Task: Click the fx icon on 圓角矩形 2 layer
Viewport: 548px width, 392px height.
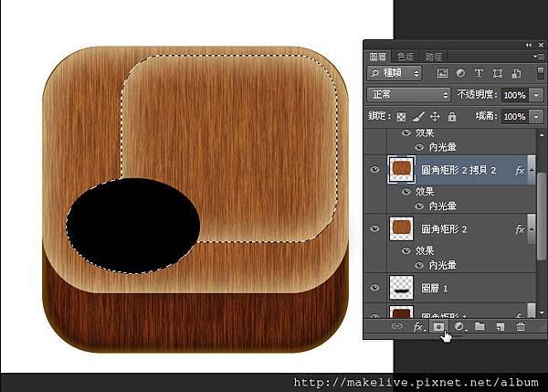Action: click(520, 229)
